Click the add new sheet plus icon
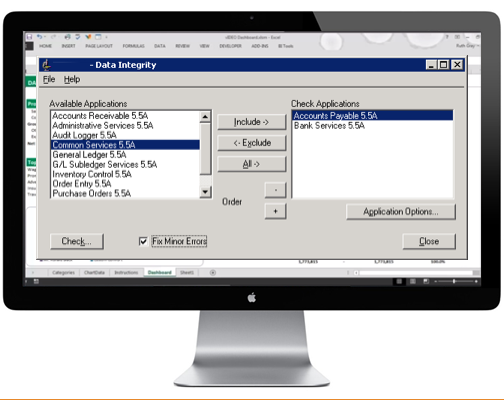This screenshot has width=504, height=400. tap(213, 272)
